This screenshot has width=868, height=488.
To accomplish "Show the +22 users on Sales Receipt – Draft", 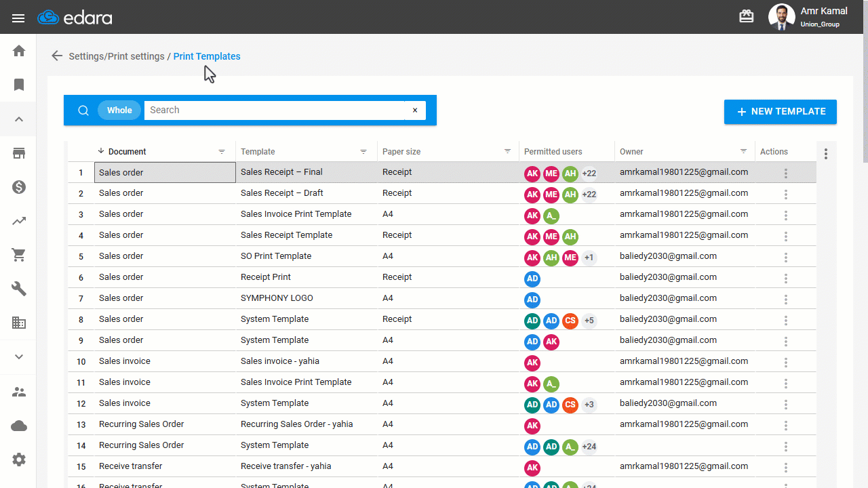I will (x=589, y=195).
